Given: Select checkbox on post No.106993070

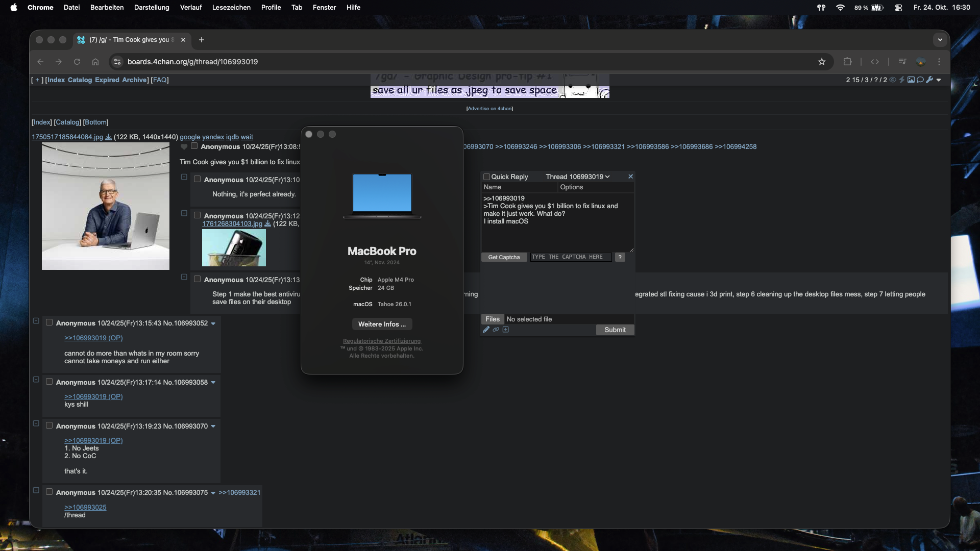Looking at the screenshot, I should click(x=50, y=425).
